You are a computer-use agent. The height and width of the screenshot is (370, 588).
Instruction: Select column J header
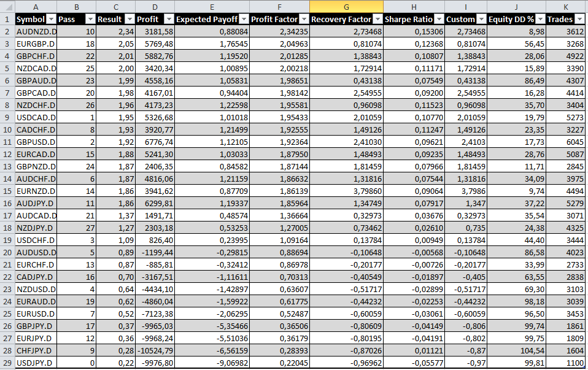coord(516,7)
